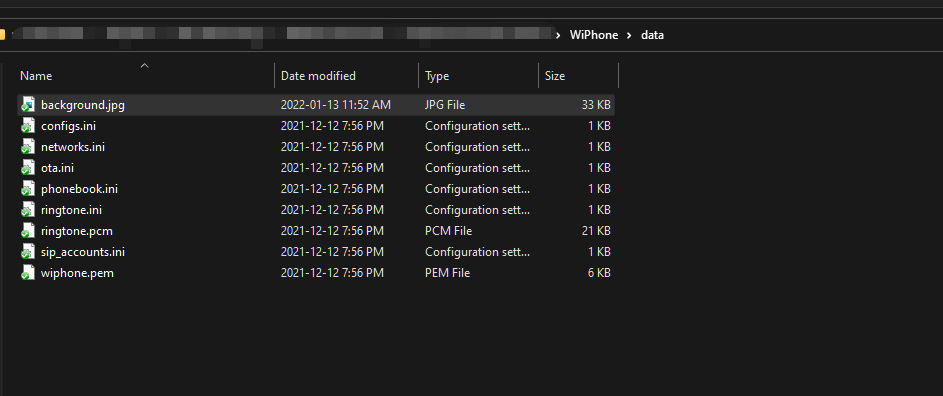Select the networks.ini file icon

[x=28, y=147]
